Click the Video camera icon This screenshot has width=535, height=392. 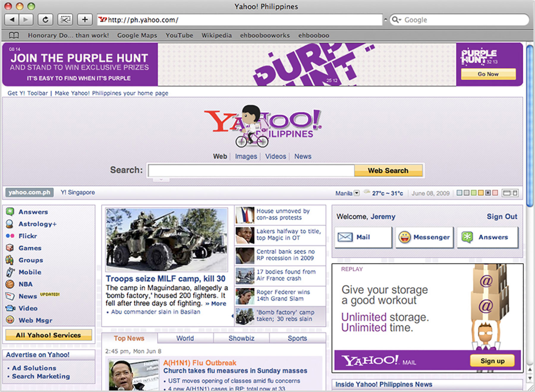click(x=10, y=308)
